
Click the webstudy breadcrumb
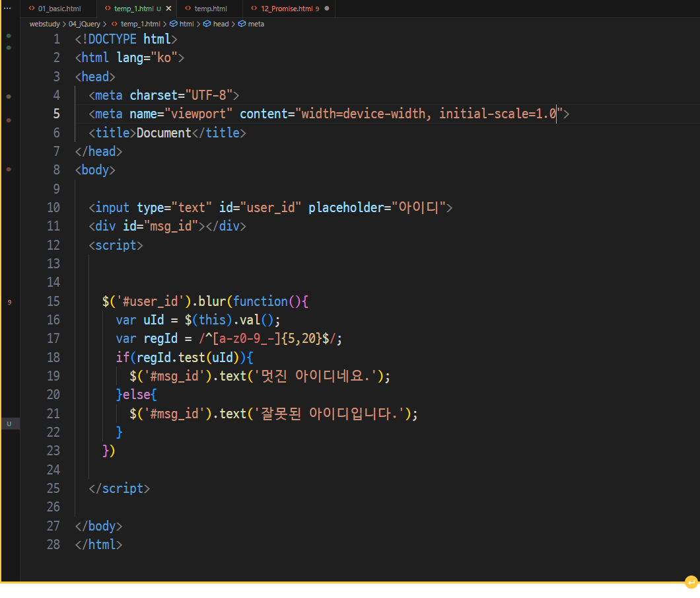pos(44,24)
